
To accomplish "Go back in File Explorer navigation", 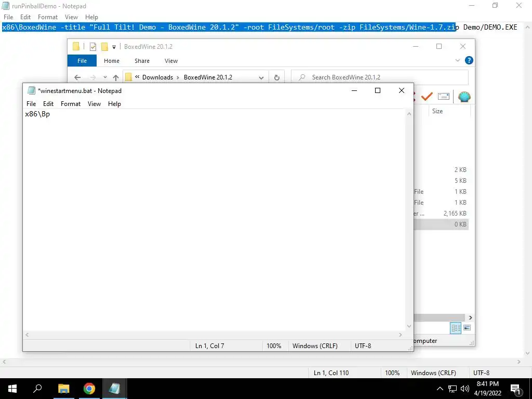I will pyautogui.click(x=77, y=77).
